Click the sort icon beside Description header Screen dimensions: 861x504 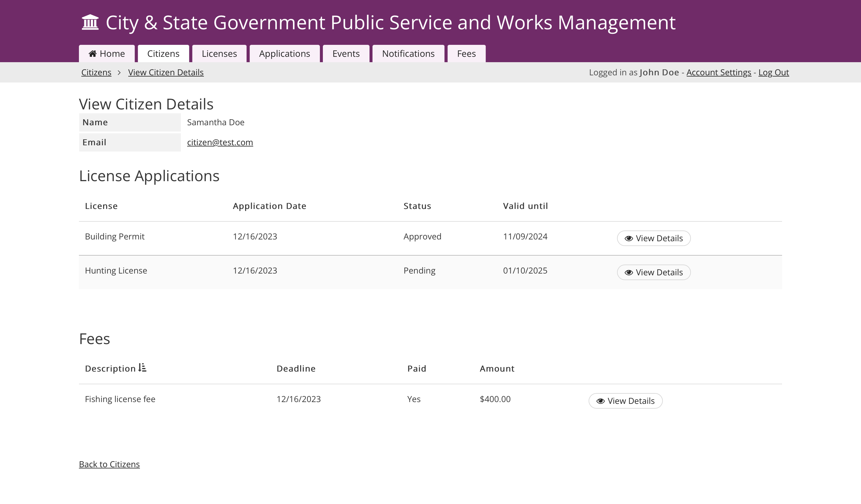143,368
